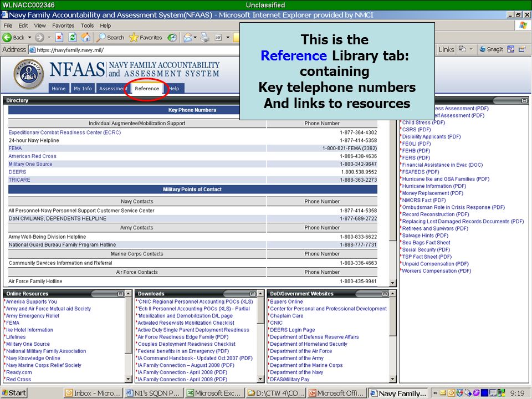Open the File menu
Image resolution: width=532 pixels, height=399 pixels.
click(x=8, y=25)
